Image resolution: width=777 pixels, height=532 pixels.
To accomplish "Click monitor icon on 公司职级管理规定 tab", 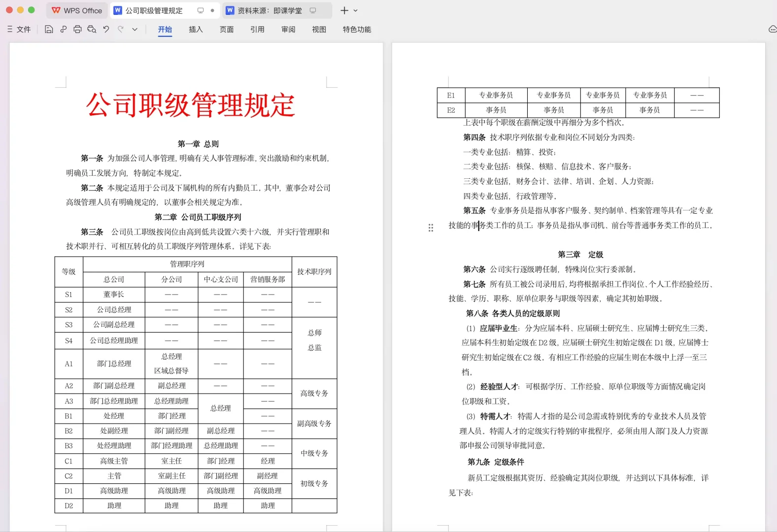I will tap(201, 10).
